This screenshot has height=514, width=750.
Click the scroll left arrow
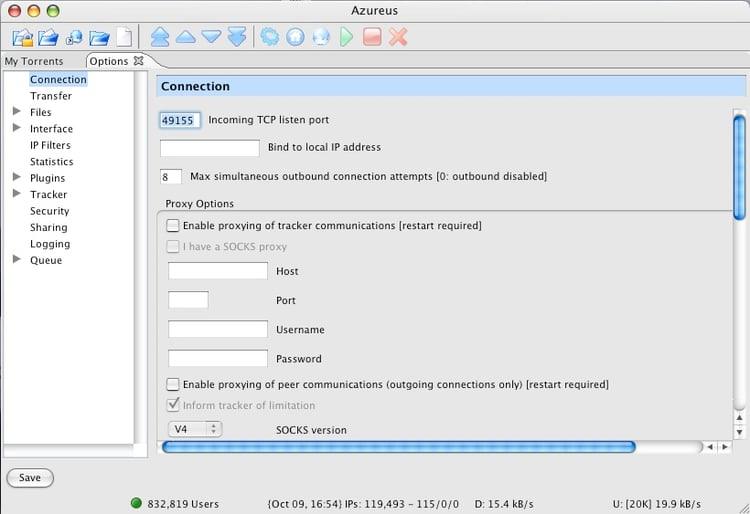(710, 447)
